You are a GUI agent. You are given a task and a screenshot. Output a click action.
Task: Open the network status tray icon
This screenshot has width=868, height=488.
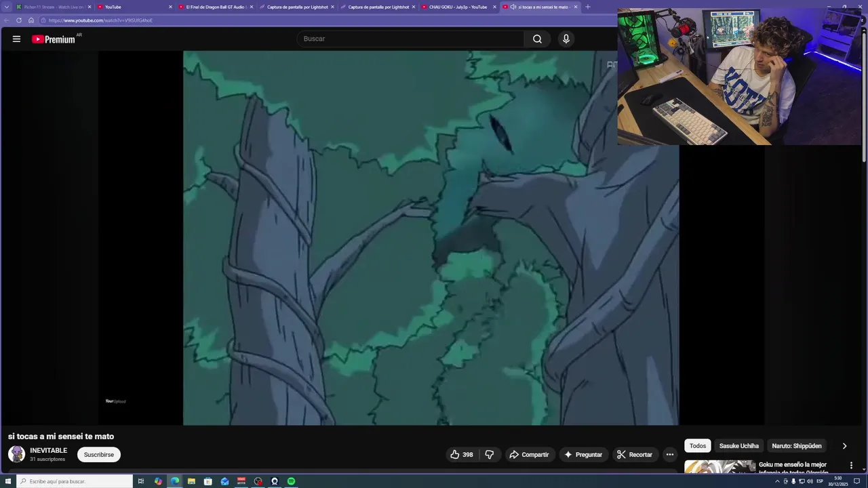[802, 481]
